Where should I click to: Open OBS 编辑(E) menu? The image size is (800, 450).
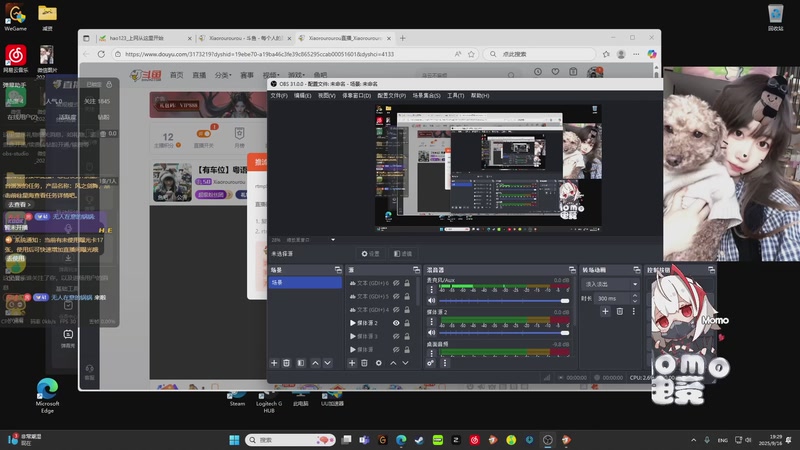(x=303, y=95)
